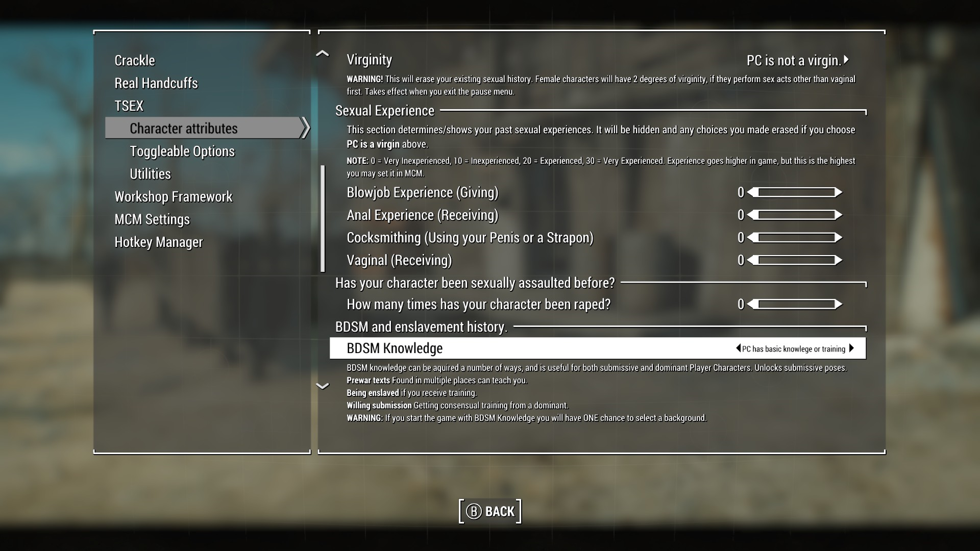Select the BDSM Knowledge row
The width and height of the screenshot is (980, 551).
pyautogui.click(x=598, y=348)
